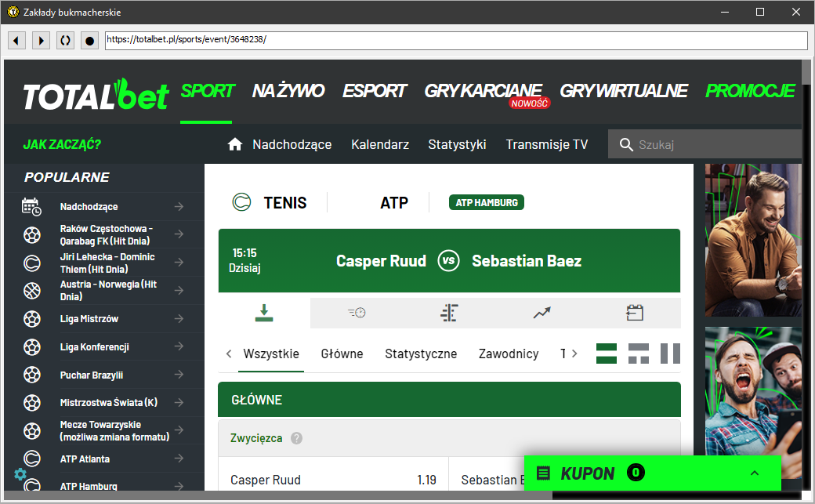
Task: Open the statistics trend-line icon tab
Action: (542, 314)
